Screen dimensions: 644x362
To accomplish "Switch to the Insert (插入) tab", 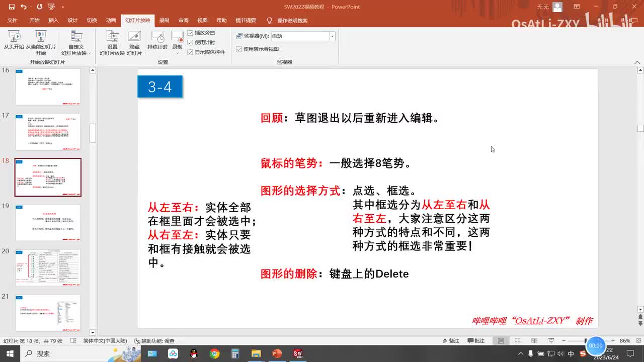I will [x=53, y=21].
